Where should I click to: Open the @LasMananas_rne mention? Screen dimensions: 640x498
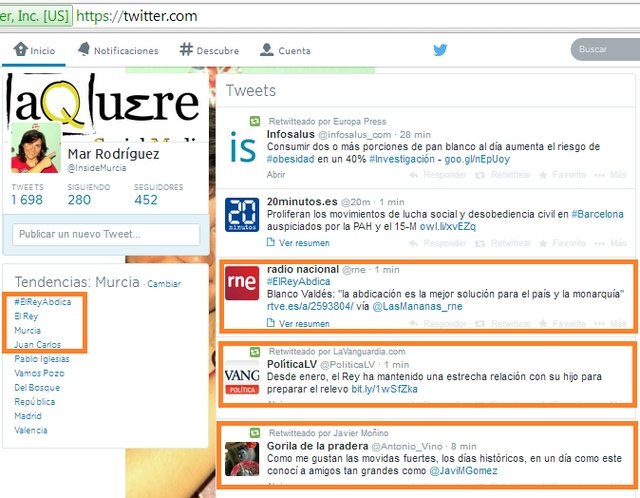coord(417,307)
